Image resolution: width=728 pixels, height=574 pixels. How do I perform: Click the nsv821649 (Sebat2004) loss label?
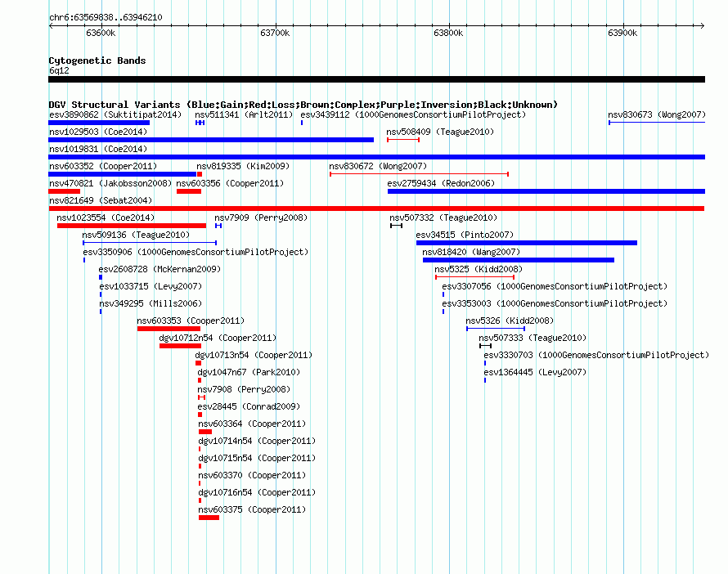point(101,200)
